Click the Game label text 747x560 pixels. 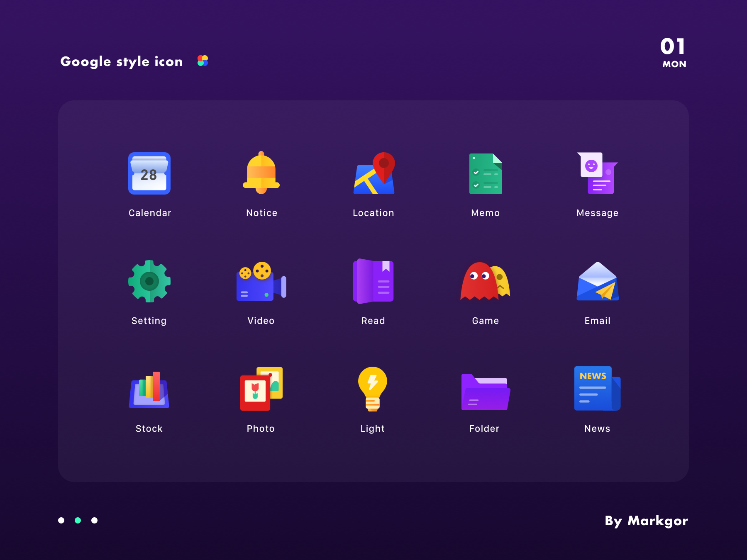(x=486, y=321)
